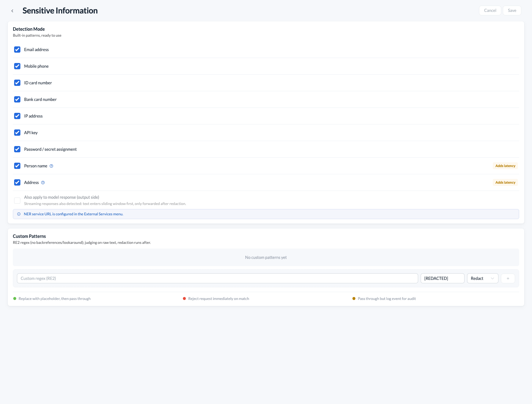Uncheck the Mobile phone checkbox
Image resolution: width=532 pixels, height=404 pixels.
pyautogui.click(x=17, y=66)
